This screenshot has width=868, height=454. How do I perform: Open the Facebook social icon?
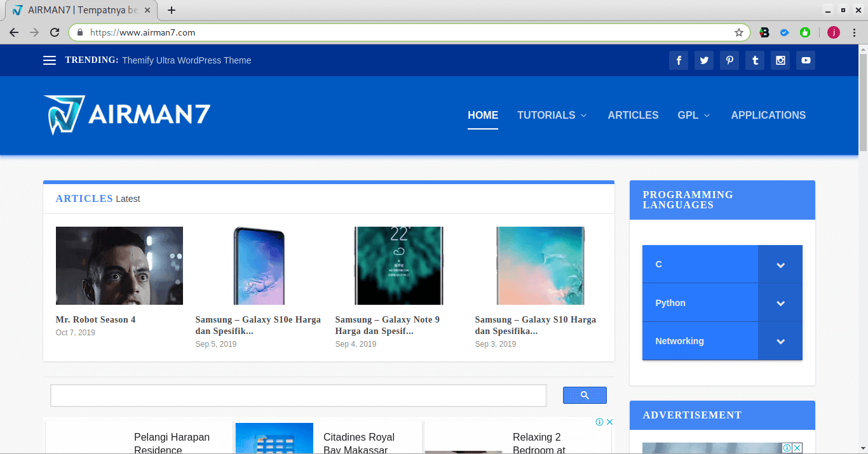[678, 60]
